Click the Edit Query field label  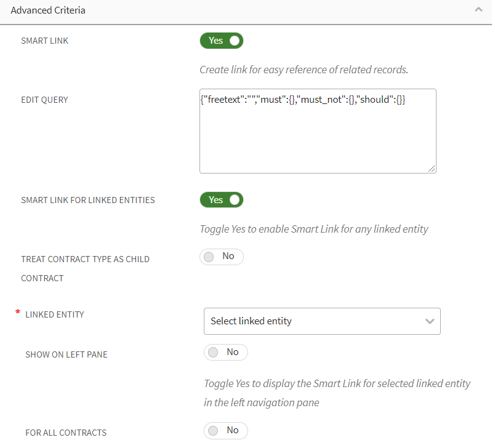pyautogui.click(x=45, y=100)
